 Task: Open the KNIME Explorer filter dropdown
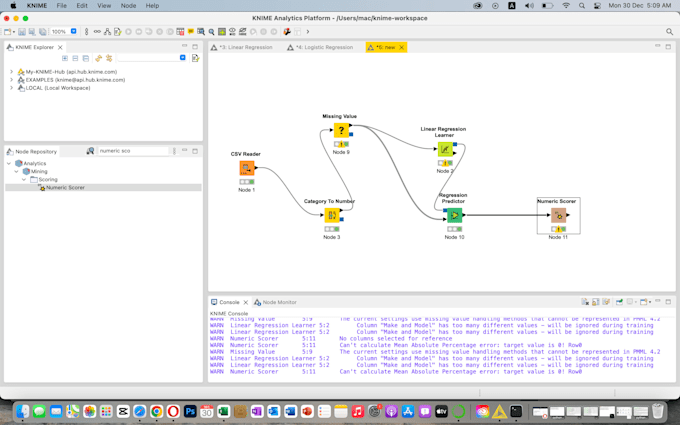point(183,58)
